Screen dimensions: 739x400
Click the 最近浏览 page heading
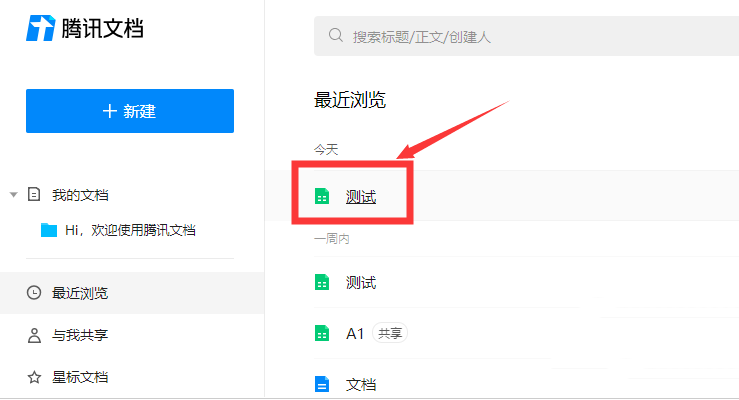tap(350, 100)
